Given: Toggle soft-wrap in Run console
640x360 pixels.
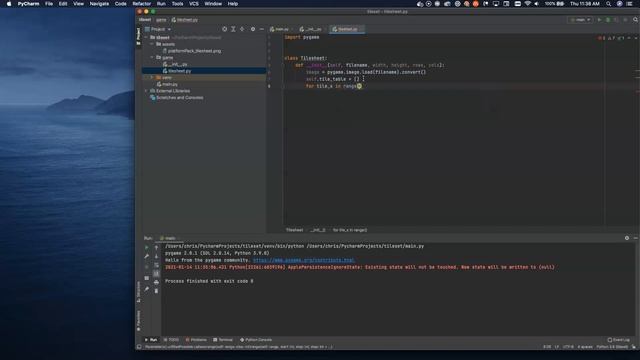Looking at the screenshot, I should click(x=156, y=265).
